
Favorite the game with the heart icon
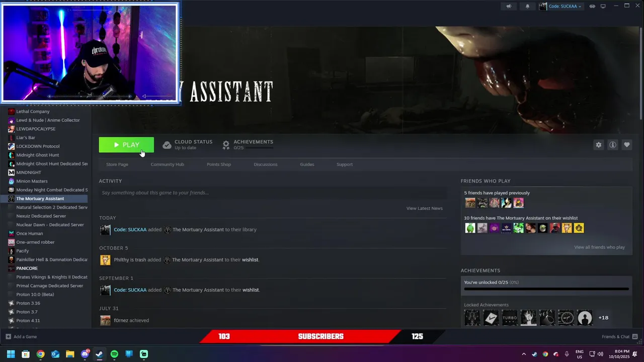(626, 145)
